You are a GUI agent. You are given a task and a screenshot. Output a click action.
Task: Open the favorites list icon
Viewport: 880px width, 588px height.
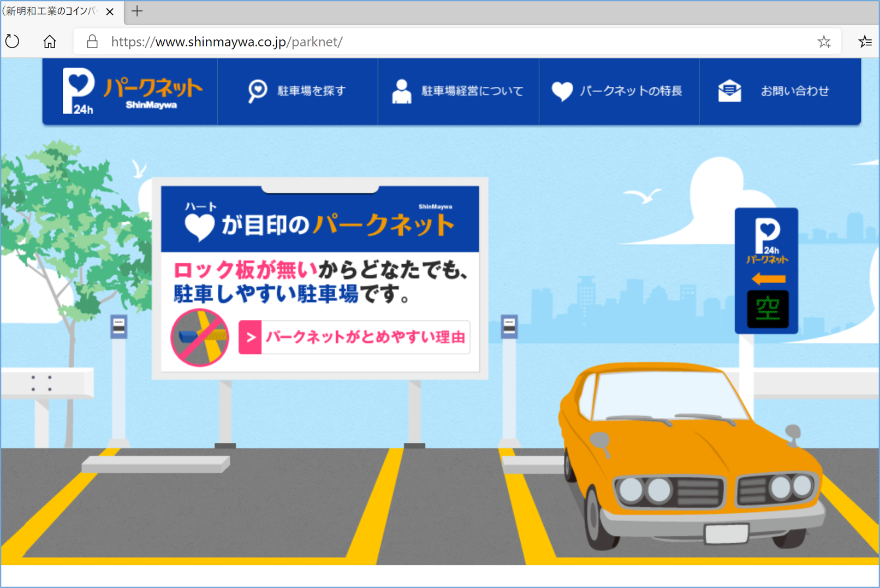865,41
